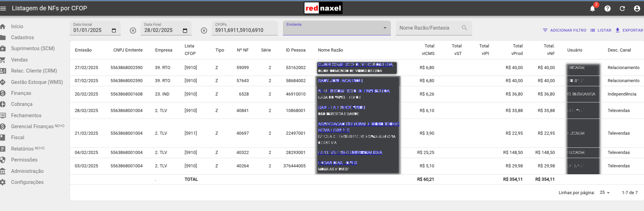Select the R$ 148,50 Total vProd cell
This screenshot has height=211, width=644.
513,153
